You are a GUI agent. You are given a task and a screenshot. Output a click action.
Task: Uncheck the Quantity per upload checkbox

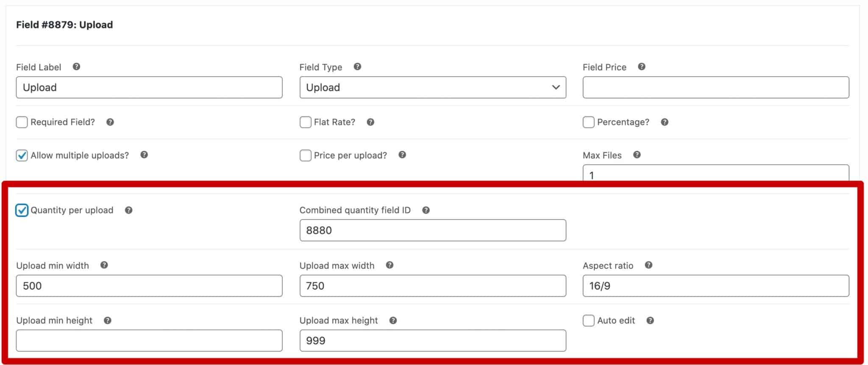pyautogui.click(x=22, y=210)
